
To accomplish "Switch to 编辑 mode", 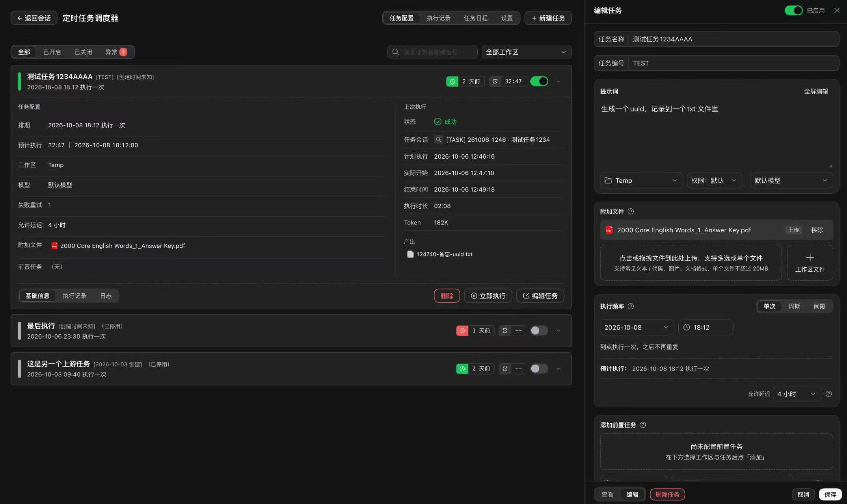I will (633, 495).
